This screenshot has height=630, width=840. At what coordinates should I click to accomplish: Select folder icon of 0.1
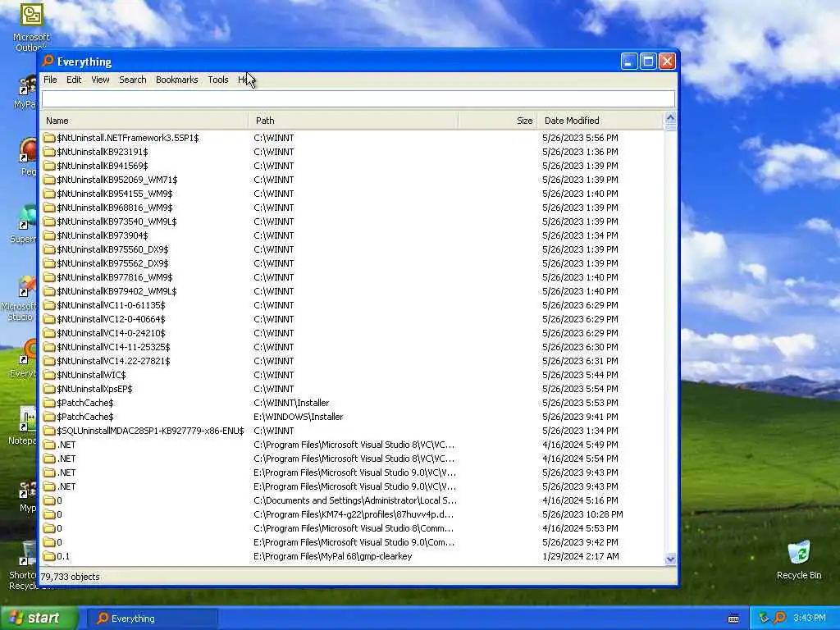(x=49, y=556)
